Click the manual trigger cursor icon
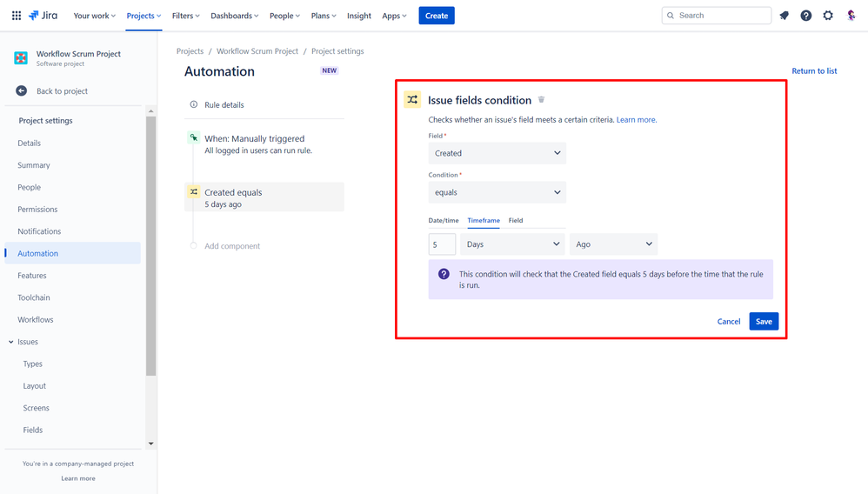The width and height of the screenshot is (868, 494). pyautogui.click(x=194, y=137)
